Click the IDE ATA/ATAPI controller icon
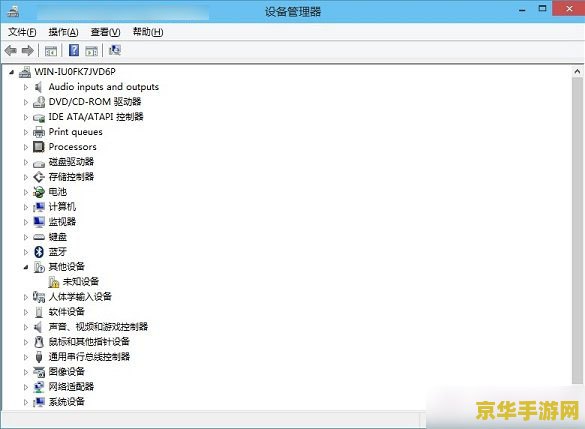Image resolution: width=585 pixels, height=429 pixels. tap(39, 118)
